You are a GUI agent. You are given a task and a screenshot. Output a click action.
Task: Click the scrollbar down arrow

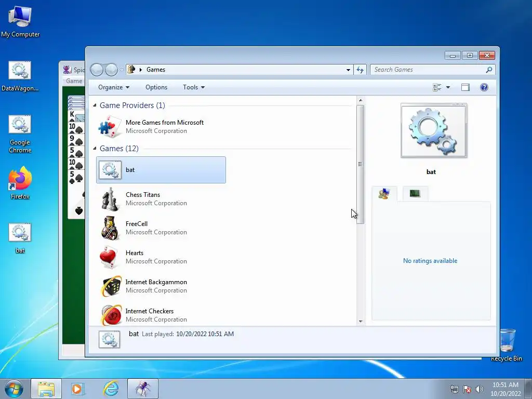point(361,321)
